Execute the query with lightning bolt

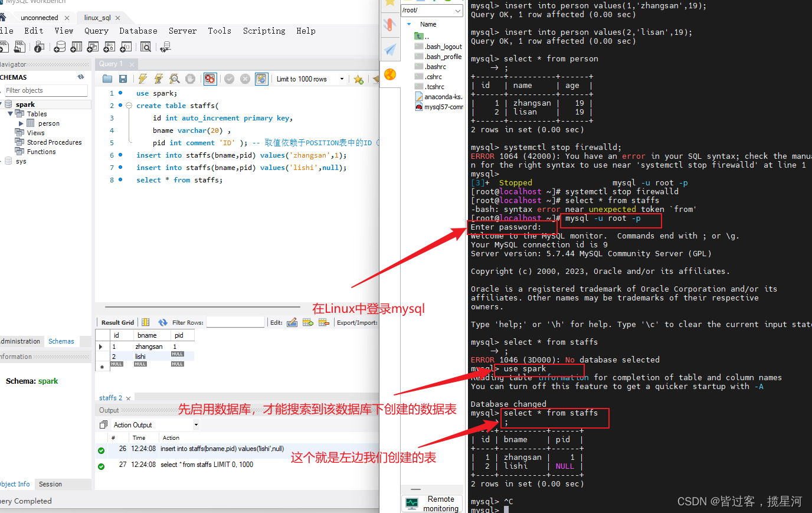pos(142,79)
